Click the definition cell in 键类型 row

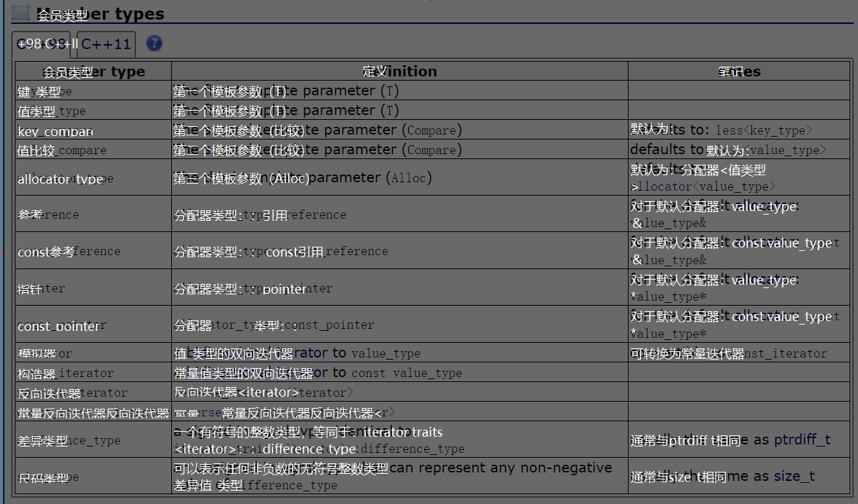click(400, 91)
